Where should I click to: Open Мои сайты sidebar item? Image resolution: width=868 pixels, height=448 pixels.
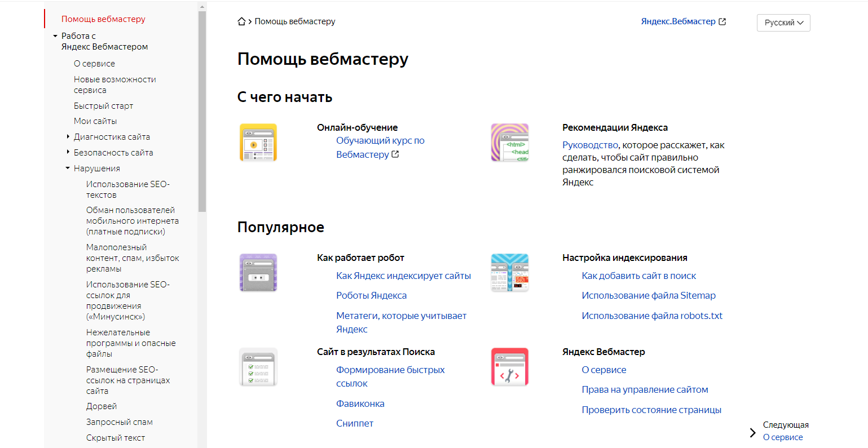pyautogui.click(x=95, y=121)
